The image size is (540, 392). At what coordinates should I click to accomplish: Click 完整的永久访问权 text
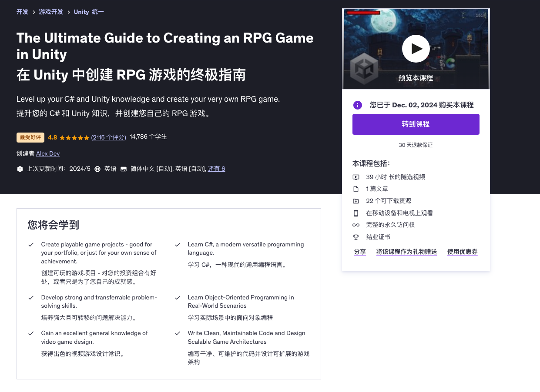(x=390, y=225)
